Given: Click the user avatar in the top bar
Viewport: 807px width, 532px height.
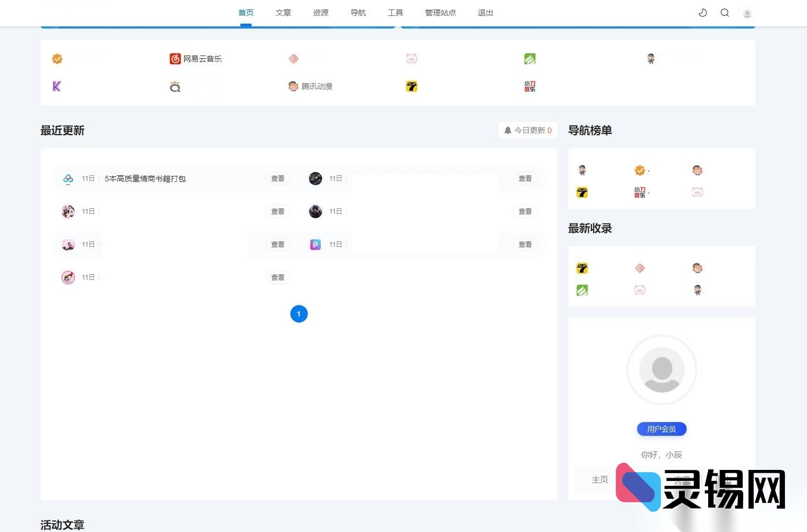Looking at the screenshot, I should [x=747, y=13].
